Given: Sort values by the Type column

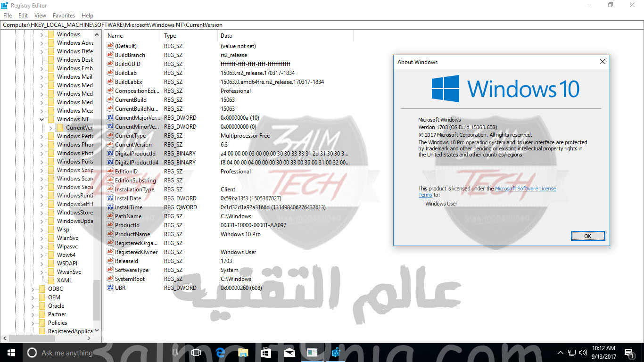Looking at the screenshot, I should [x=190, y=36].
